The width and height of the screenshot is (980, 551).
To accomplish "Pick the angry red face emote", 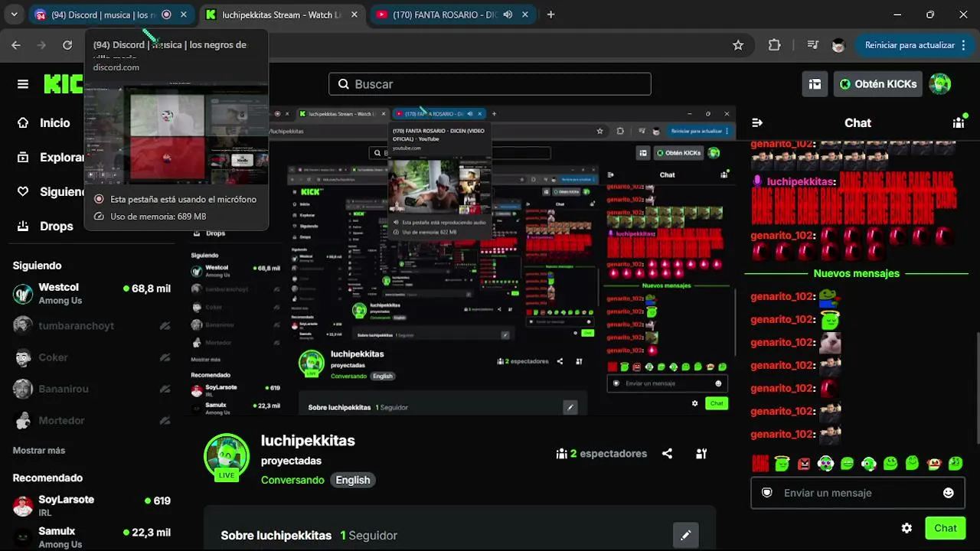I will point(803,463).
